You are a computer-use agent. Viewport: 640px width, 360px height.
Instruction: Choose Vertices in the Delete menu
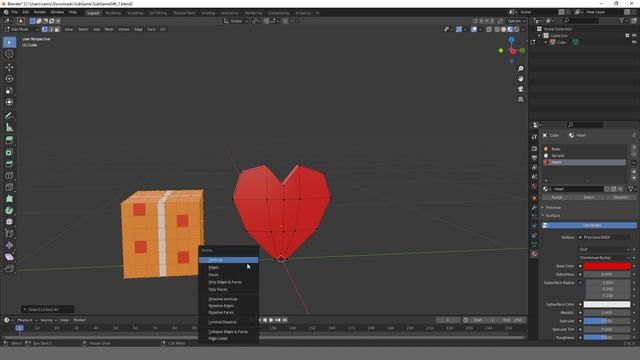tap(229, 260)
